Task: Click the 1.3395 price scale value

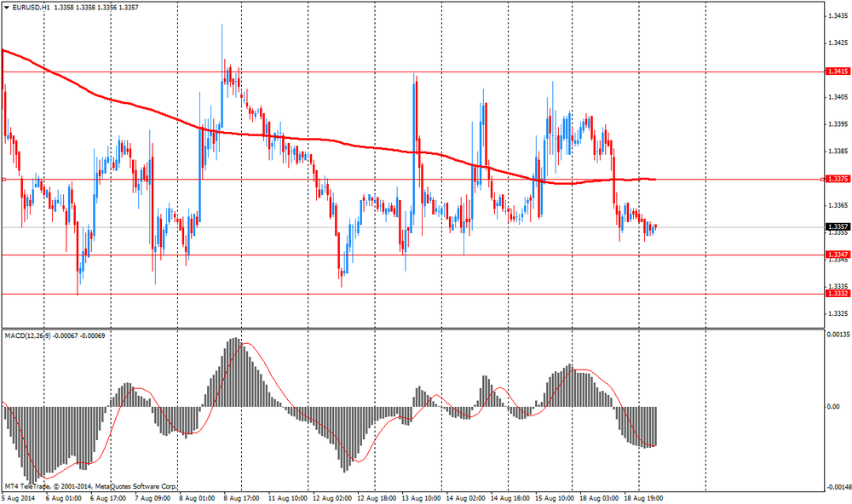Action: point(838,124)
